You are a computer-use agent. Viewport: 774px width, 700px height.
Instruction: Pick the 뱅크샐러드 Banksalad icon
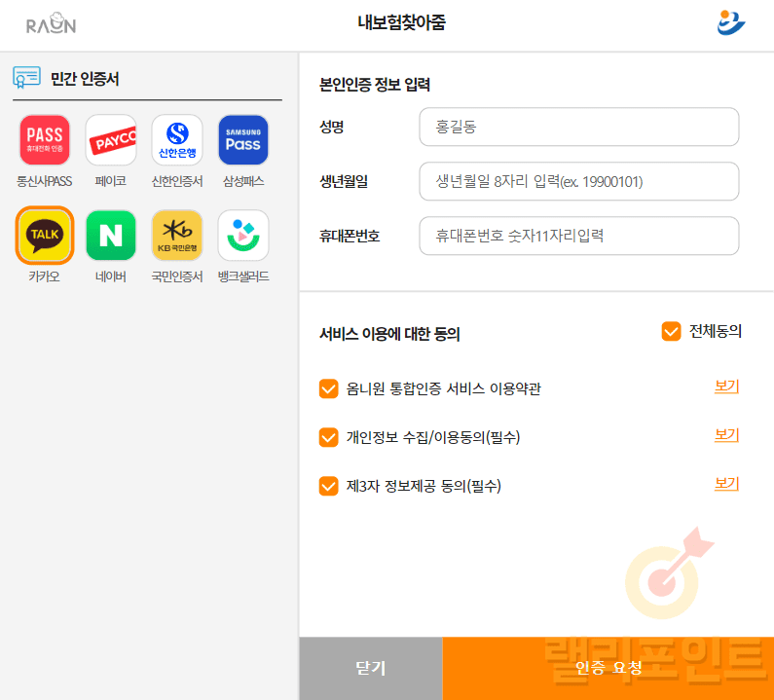pyautogui.click(x=243, y=236)
